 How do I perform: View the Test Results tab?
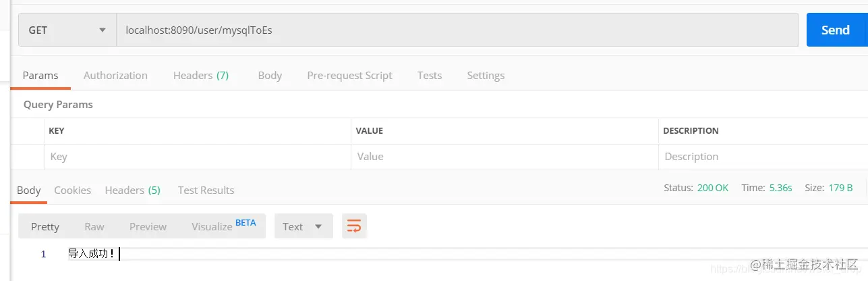(x=206, y=190)
